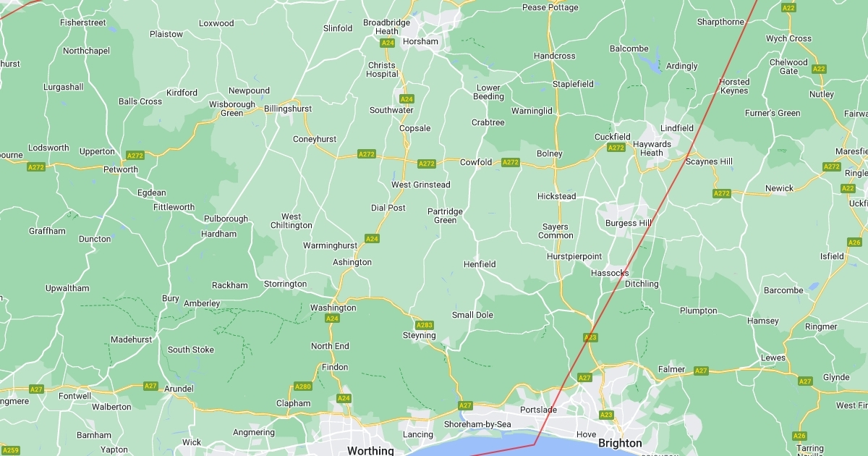Click the Lewes town label
Image resolution: width=868 pixels, height=456 pixels.
pyautogui.click(x=773, y=358)
